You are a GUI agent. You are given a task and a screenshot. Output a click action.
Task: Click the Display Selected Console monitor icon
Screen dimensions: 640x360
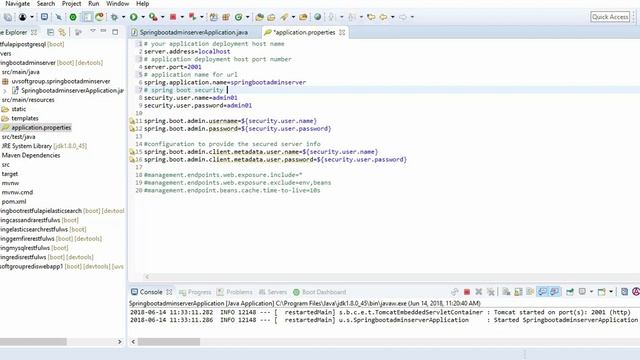(582, 292)
